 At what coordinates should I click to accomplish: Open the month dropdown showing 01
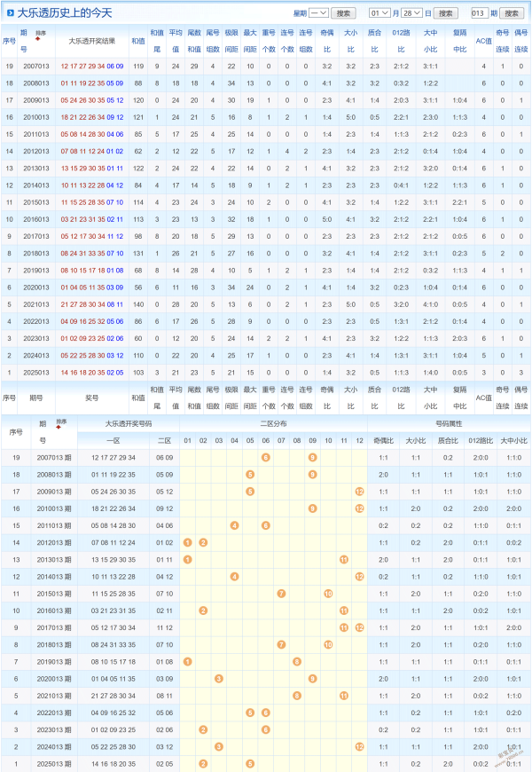[379, 13]
